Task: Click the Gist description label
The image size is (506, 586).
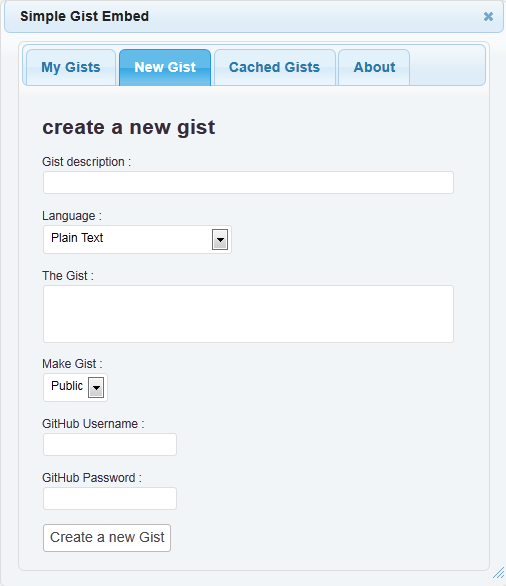Action: click(86, 162)
